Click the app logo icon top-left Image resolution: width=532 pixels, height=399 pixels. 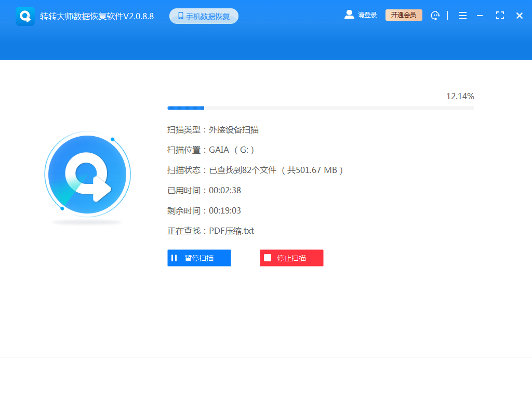click(25, 15)
